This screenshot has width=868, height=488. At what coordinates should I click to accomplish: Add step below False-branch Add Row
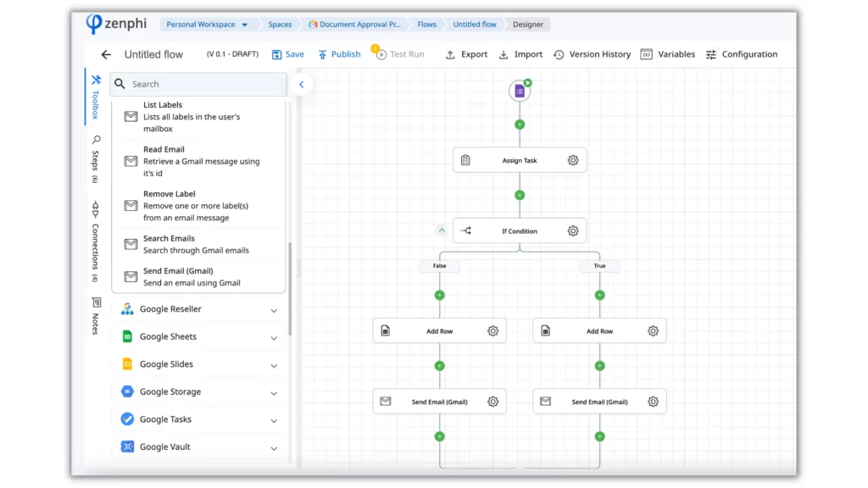click(x=440, y=366)
